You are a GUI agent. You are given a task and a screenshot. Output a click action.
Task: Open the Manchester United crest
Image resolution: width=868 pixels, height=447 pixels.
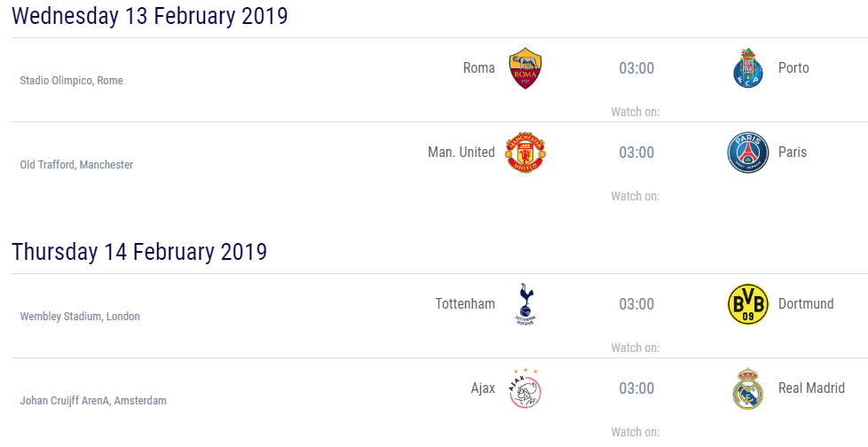[525, 153]
